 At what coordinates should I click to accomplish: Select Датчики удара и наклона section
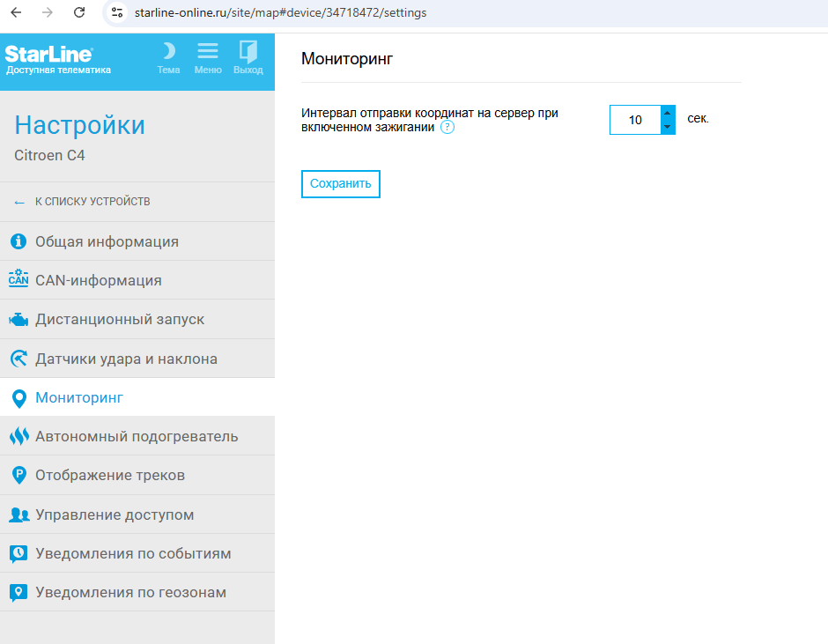point(137,359)
